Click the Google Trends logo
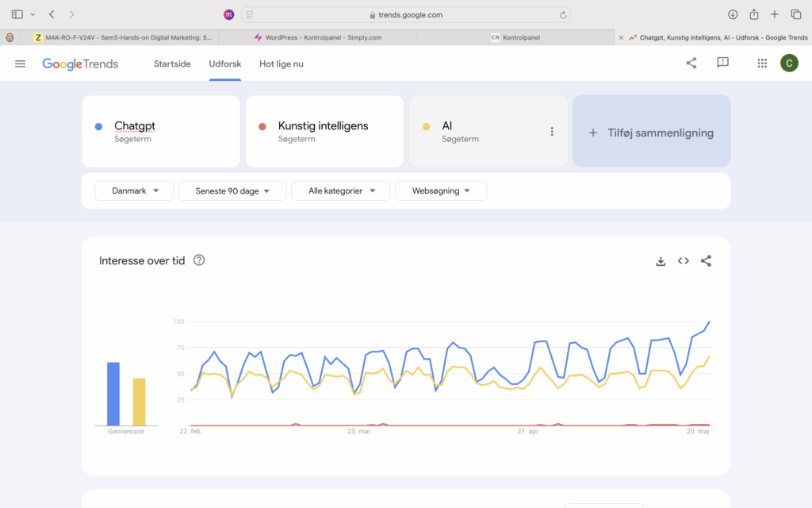This screenshot has width=812, height=508. [x=80, y=63]
